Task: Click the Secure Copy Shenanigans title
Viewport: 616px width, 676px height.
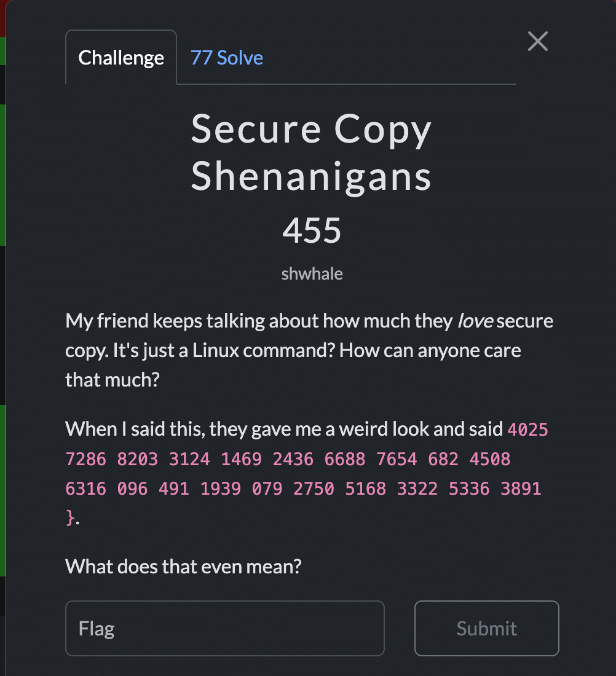Action: pyautogui.click(x=311, y=152)
